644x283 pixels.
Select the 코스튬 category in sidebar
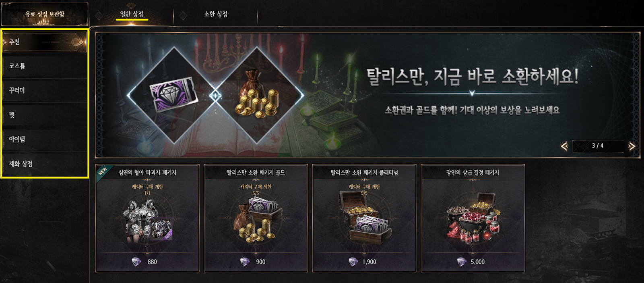coord(45,66)
